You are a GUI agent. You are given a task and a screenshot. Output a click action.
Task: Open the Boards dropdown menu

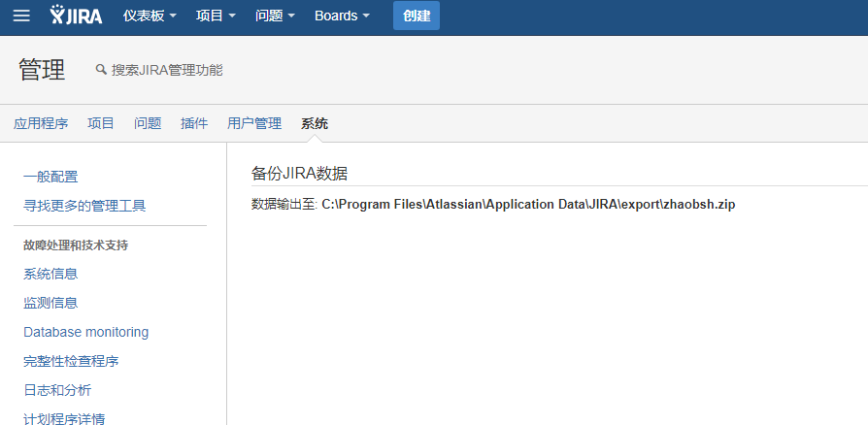342,16
